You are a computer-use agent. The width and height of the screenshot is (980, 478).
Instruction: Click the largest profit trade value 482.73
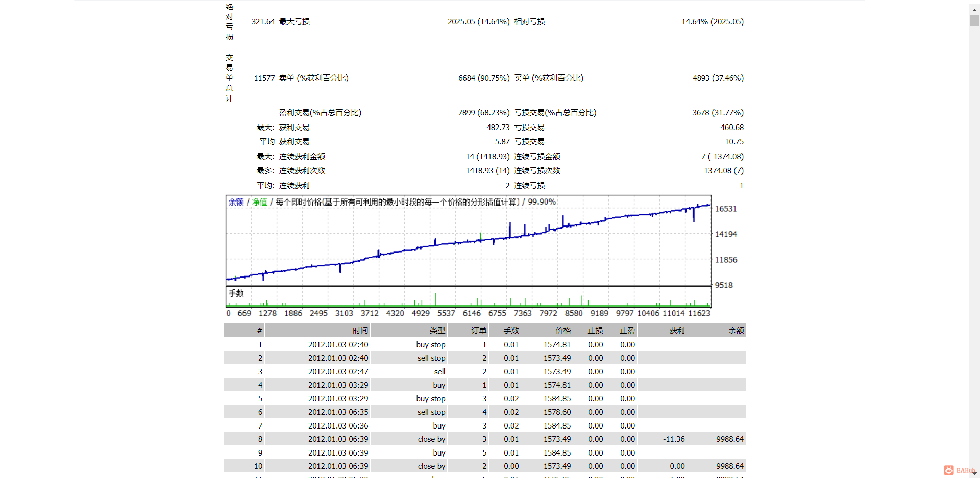tap(498, 128)
